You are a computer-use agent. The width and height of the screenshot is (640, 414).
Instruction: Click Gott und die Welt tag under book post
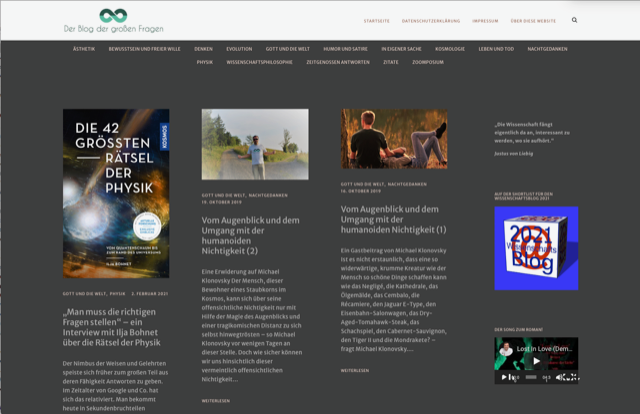[x=84, y=294]
